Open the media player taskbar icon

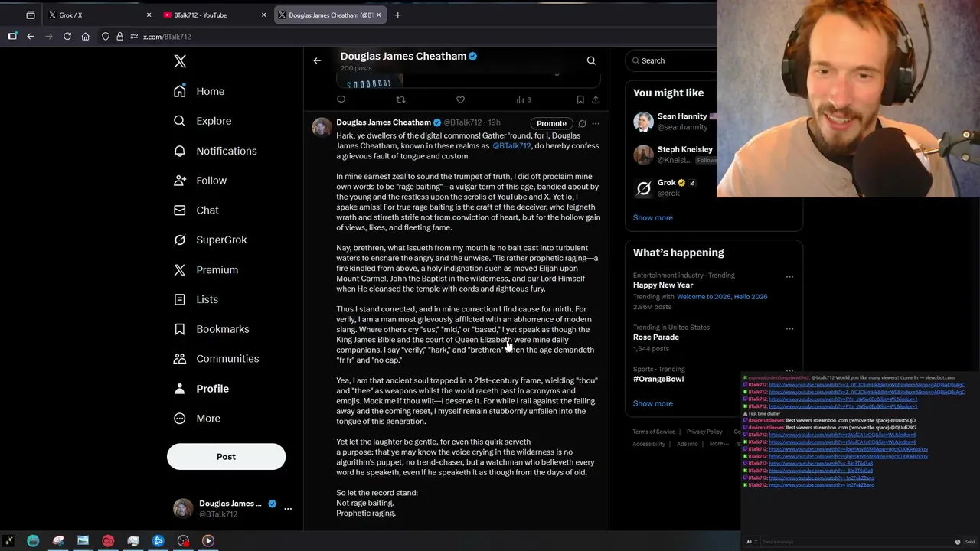(207, 541)
